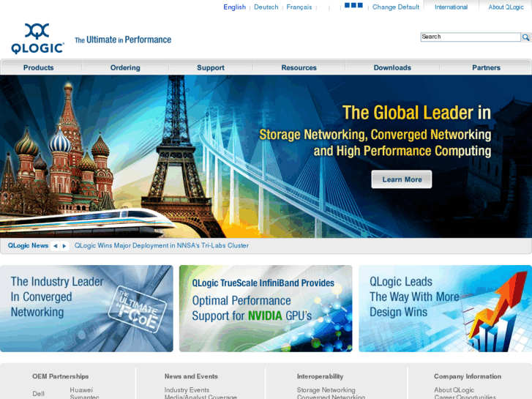Click the Change Default link
The height and width of the screenshot is (399, 532).
[396, 7]
